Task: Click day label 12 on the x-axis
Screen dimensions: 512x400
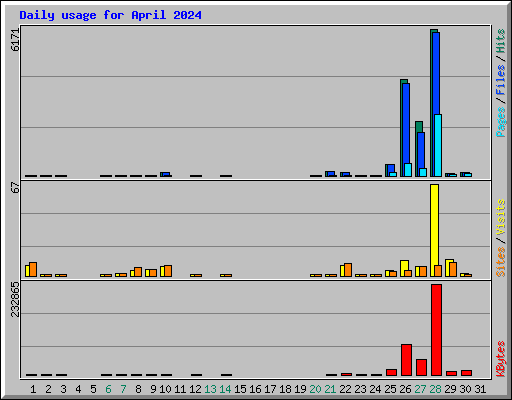Action: click(x=195, y=389)
